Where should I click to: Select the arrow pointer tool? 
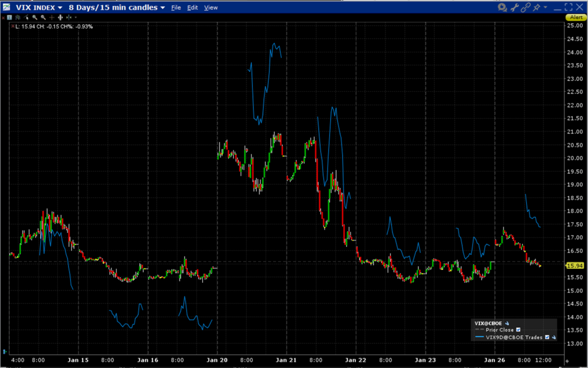(x=26, y=18)
